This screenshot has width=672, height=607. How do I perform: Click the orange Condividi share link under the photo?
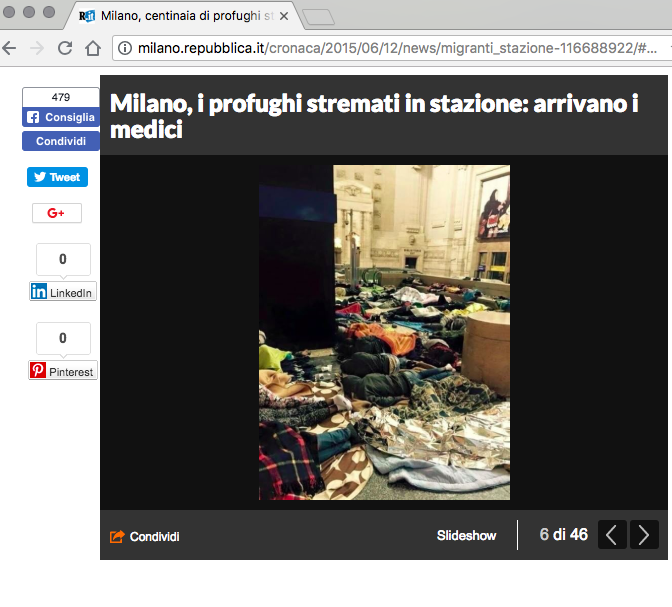[x=145, y=536]
